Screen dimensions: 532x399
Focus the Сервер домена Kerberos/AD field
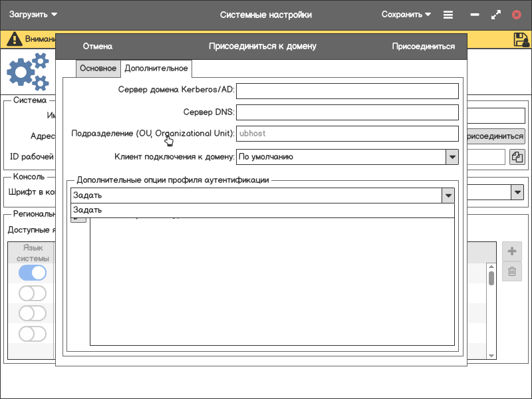point(347,90)
